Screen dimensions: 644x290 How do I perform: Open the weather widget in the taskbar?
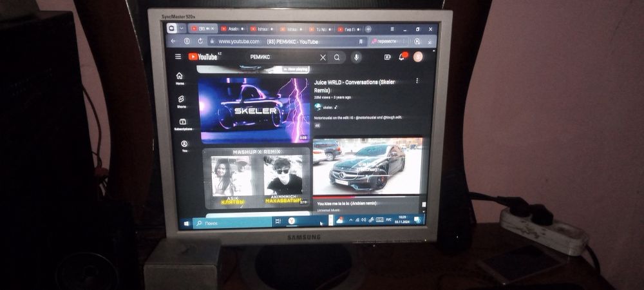[339, 220]
